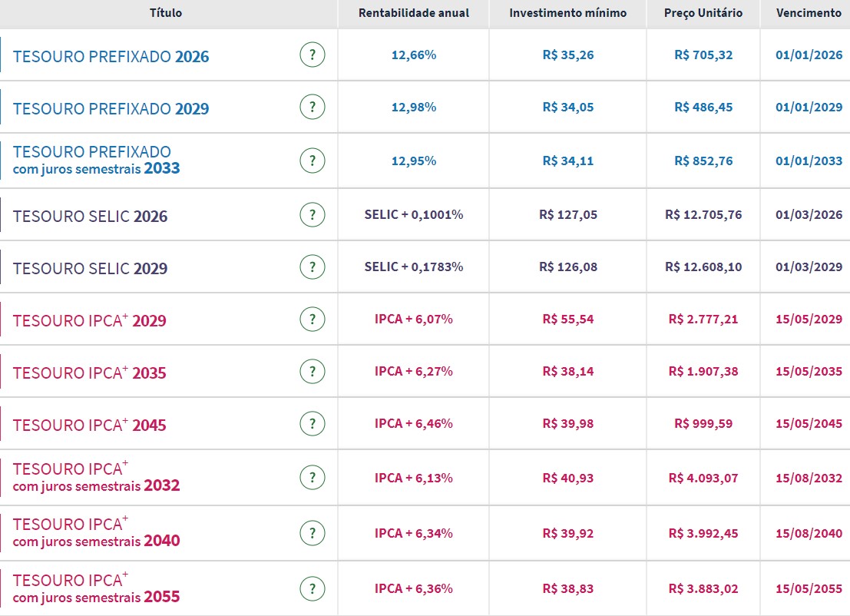Viewport: 850px width, 616px height.
Task: Click the Vencimento column header
Action: tap(809, 13)
